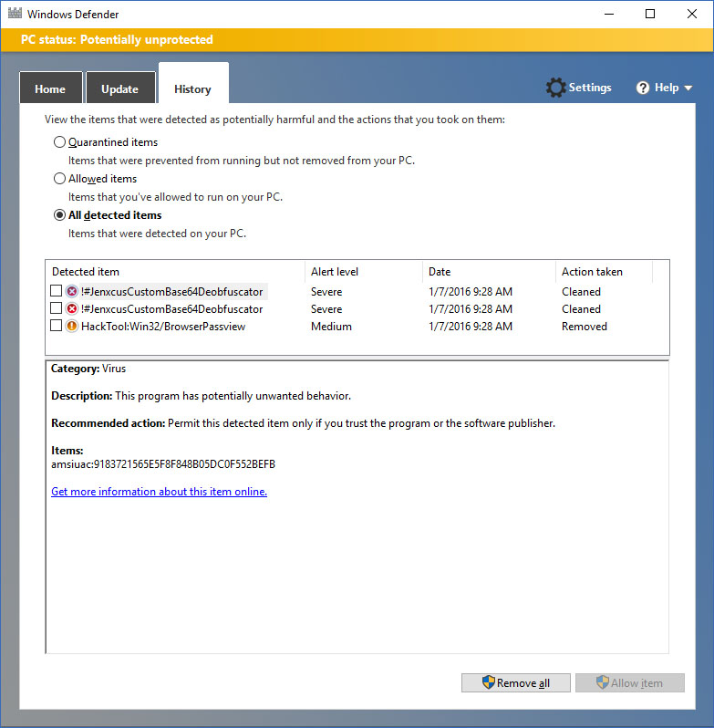Click the Medium alert level cell
Screen dimensions: 714x728
(x=331, y=327)
